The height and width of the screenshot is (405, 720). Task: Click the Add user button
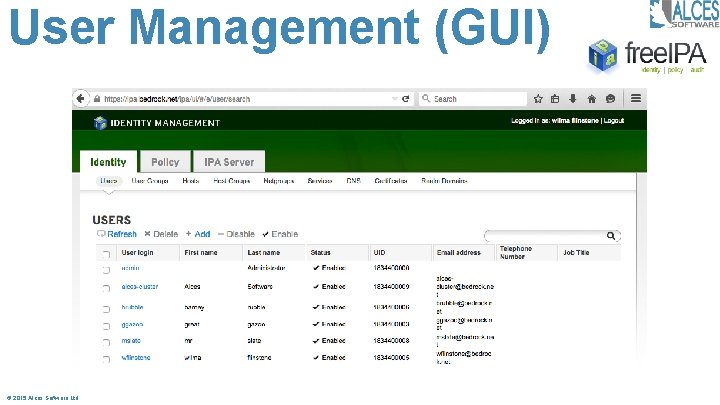point(198,234)
